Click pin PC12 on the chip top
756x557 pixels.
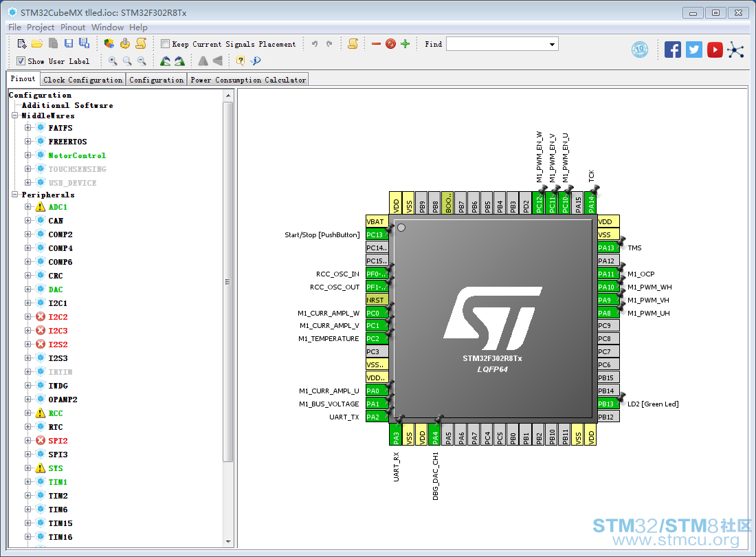point(539,203)
